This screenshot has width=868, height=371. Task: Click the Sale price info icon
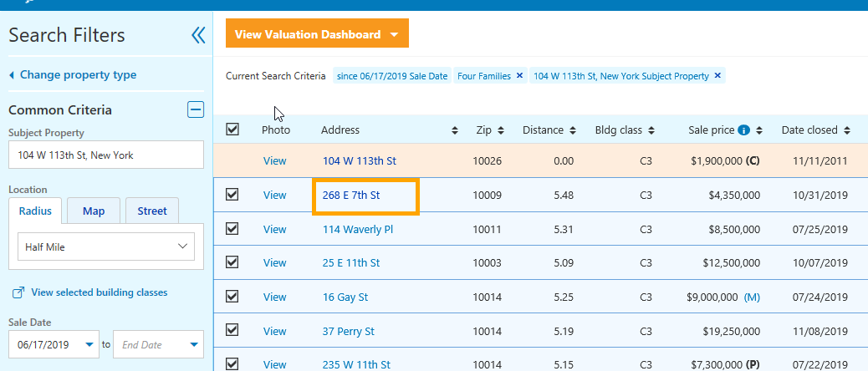point(744,130)
